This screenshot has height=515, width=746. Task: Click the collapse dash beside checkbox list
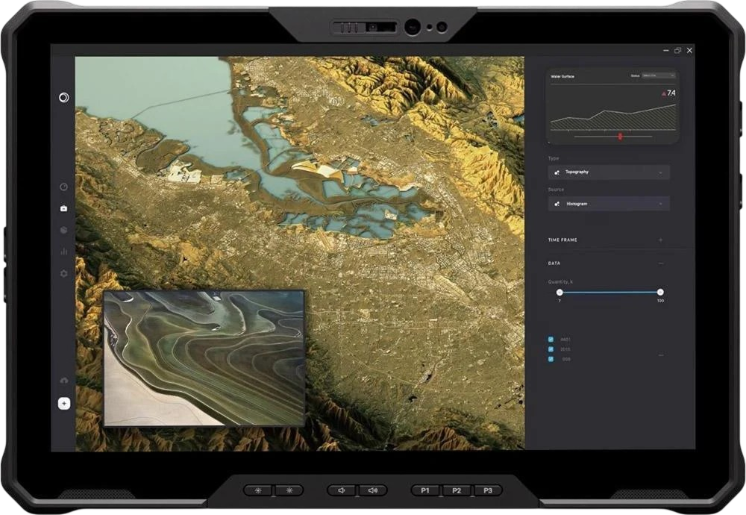tap(660, 355)
